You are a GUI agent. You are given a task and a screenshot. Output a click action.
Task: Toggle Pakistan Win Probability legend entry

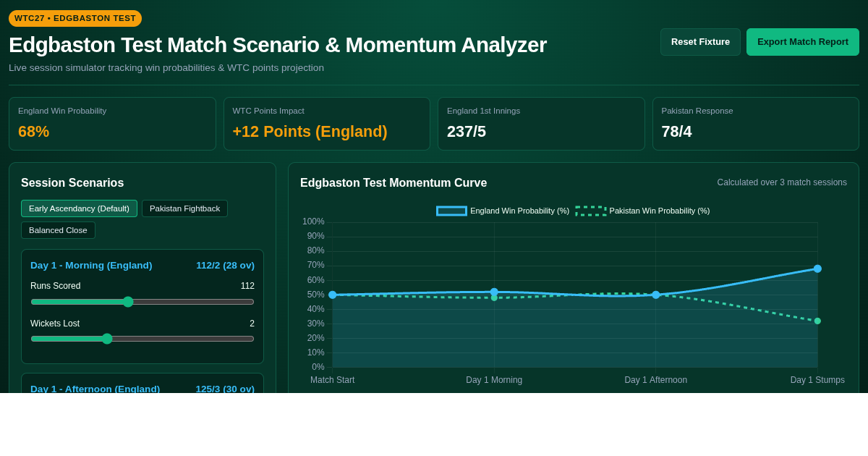(642, 211)
